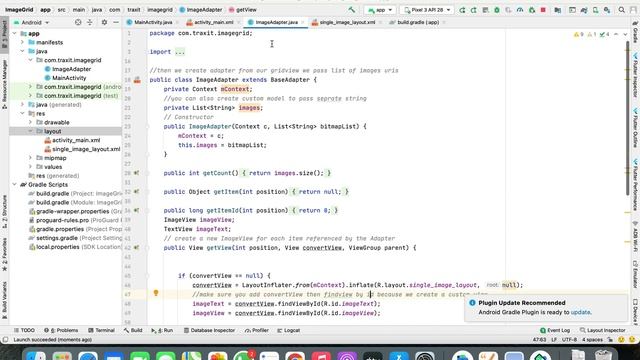Click the UTF-8 encoding status item
640x360 pixels.
coord(569,340)
